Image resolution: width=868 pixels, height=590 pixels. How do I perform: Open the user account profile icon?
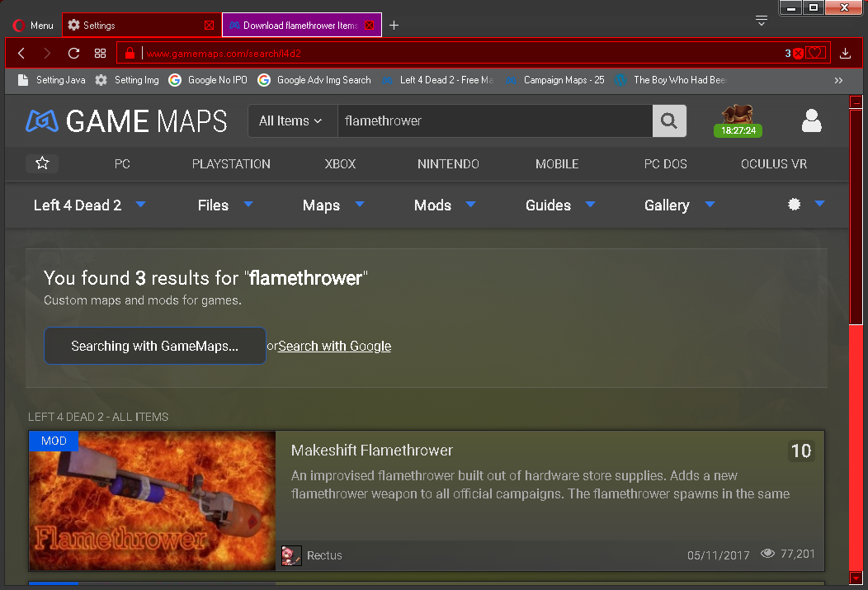pos(811,120)
